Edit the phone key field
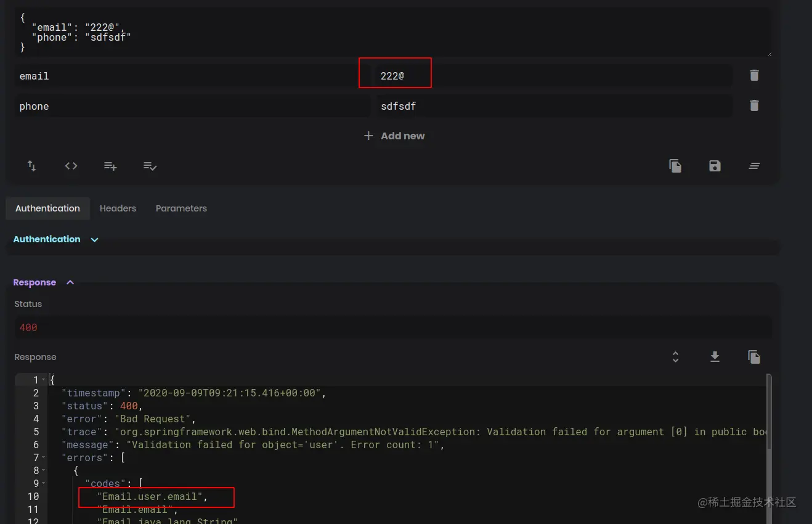Image resolution: width=812 pixels, height=524 pixels. 192,106
